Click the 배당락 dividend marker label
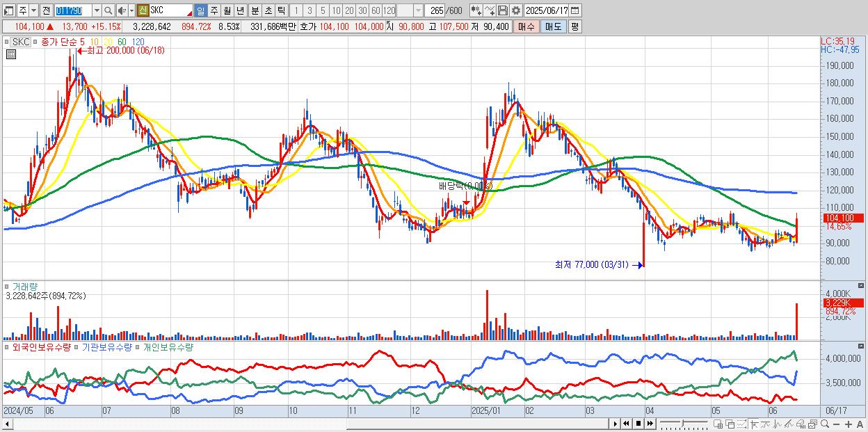Screen dimensions: 868x432 point(466,186)
